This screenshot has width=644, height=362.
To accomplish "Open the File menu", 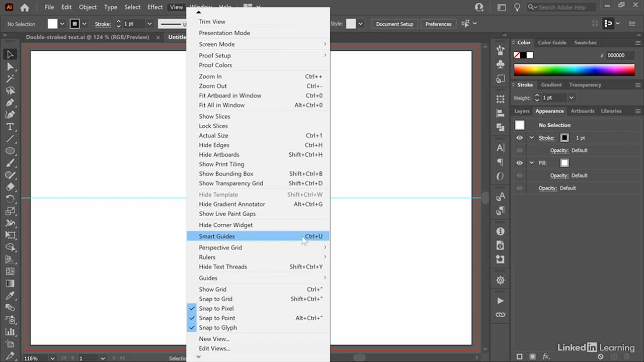I will [x=49, y=7].
